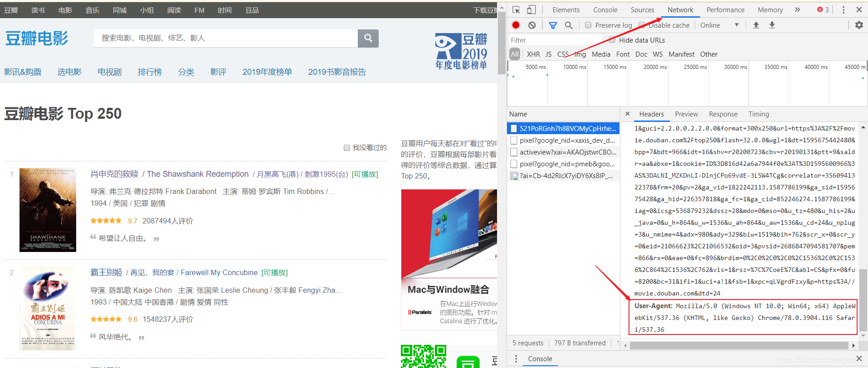Image resolution: width=868 pixels, height=368 pixels.
Task: Select the Headers tab
Action: 651,114
